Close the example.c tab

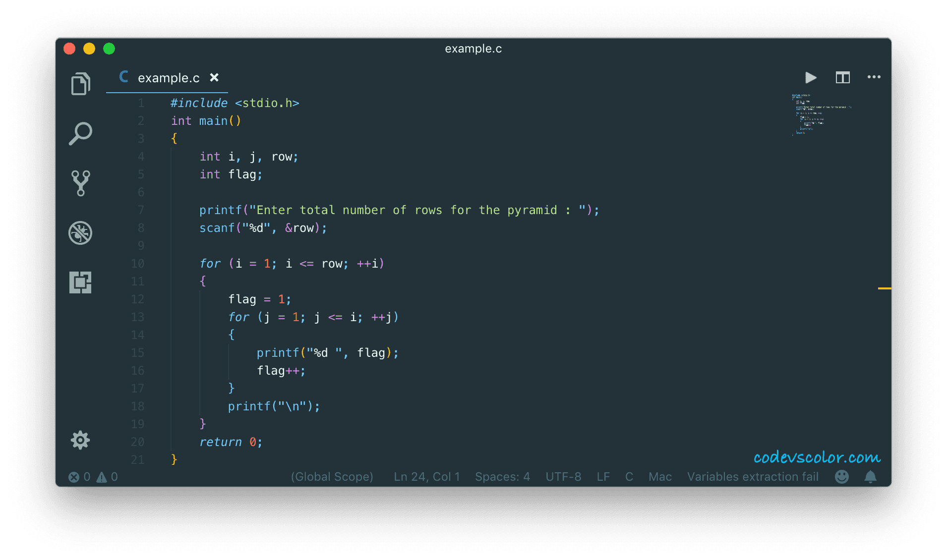click(x=214, y=77)
